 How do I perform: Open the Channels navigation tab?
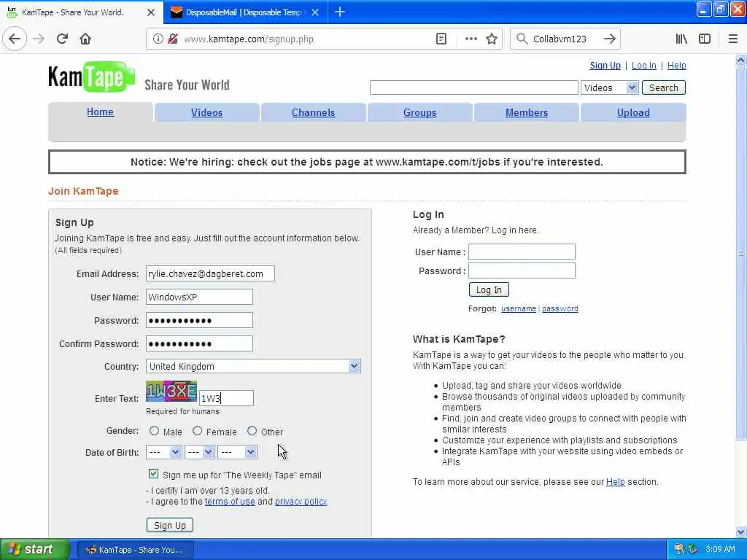313,112
